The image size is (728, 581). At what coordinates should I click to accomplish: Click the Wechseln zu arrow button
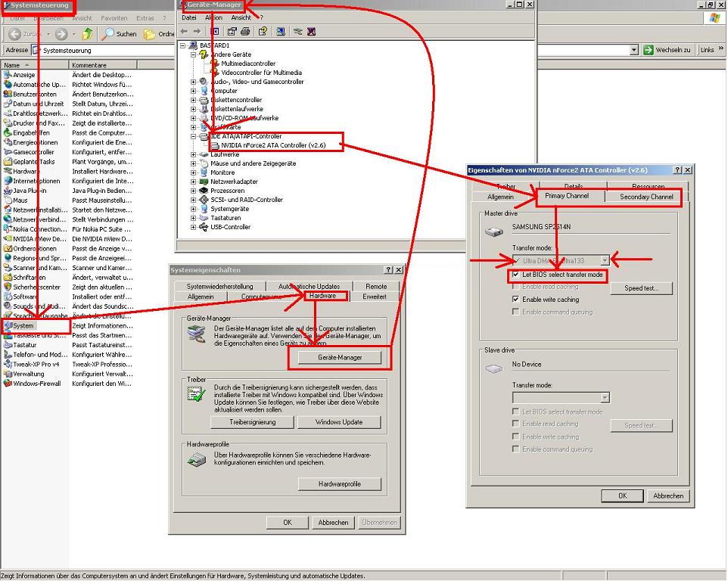click(667, 50)
